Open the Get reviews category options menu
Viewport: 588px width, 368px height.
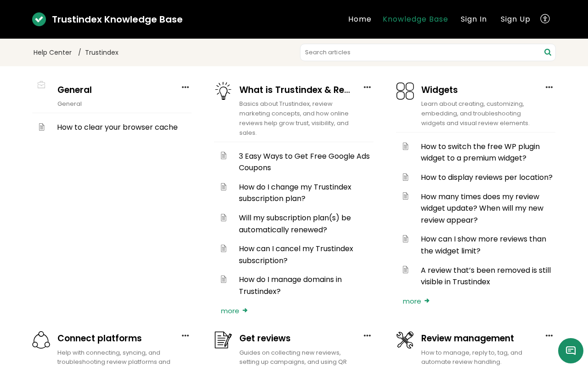[367, 336]
